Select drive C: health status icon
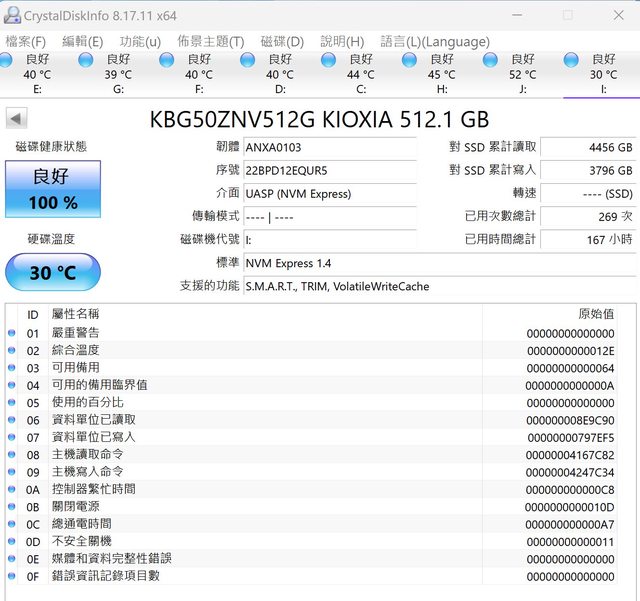The image size is (640, 601). coord(328,60)
